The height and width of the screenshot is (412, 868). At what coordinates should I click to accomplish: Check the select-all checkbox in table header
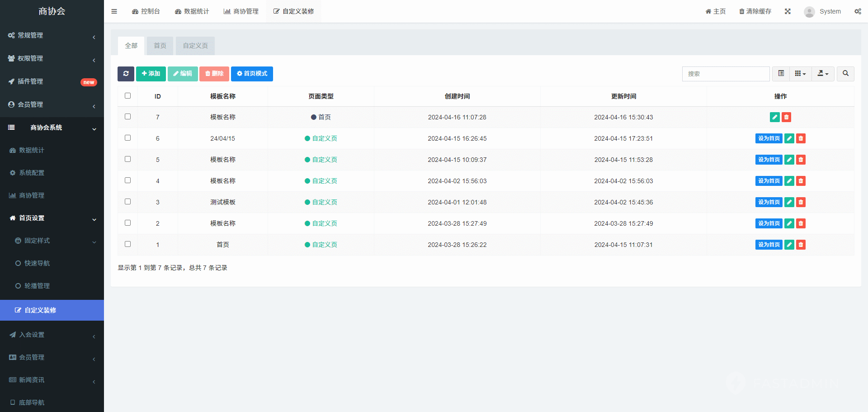[x=128, y=96]
